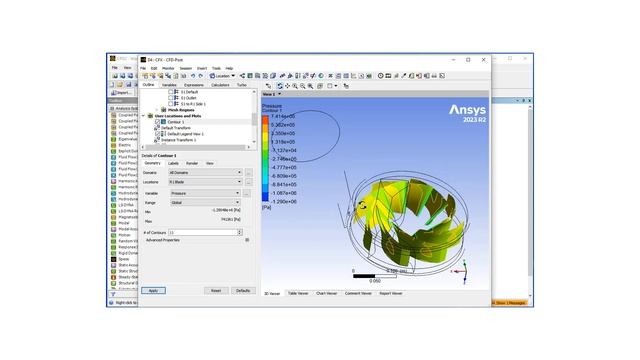The image size is (640, 360).
Task: Click the Import button in Workbench window
Action: click(x=121, y=93)
